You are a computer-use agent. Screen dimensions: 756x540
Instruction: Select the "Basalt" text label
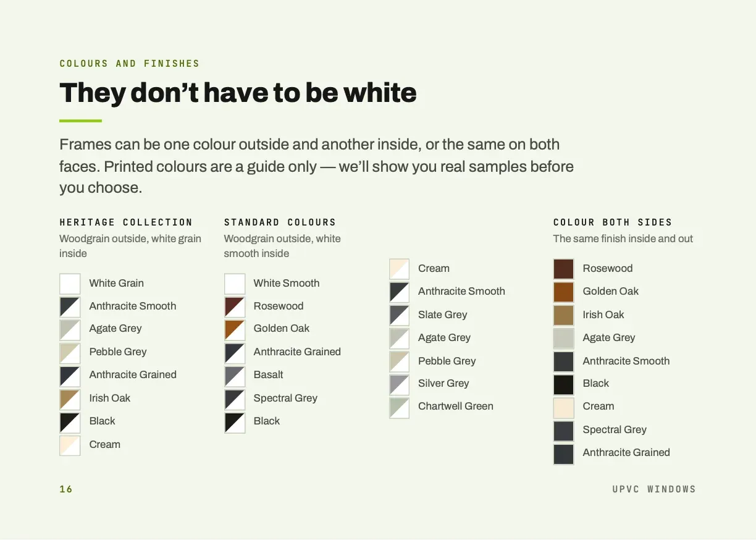(269, 375)
